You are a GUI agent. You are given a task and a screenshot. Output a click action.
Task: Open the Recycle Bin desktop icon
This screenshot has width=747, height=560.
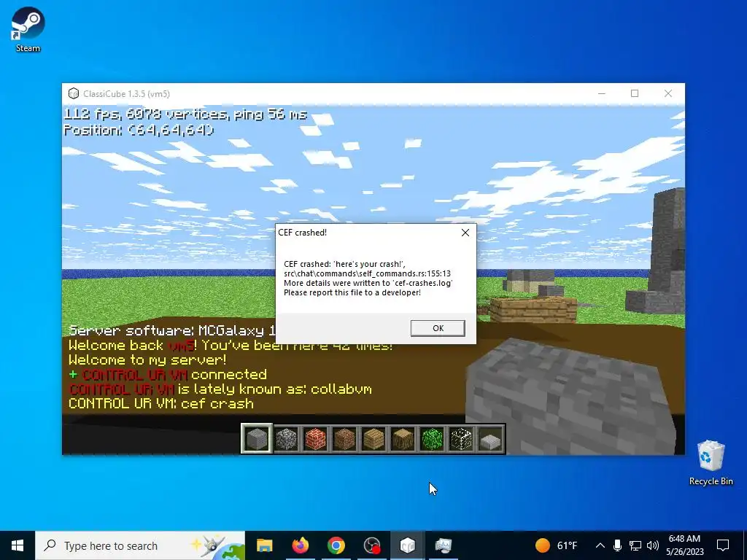click(711, 463)
